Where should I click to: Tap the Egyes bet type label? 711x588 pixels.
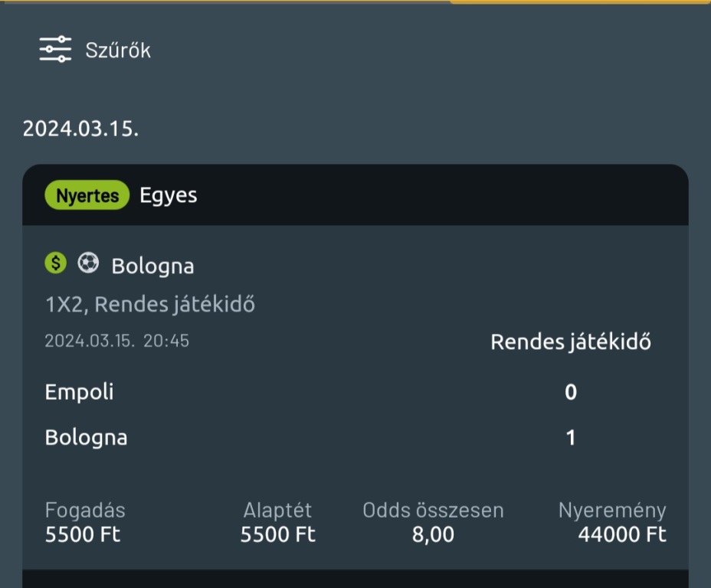tap(169, 196)
